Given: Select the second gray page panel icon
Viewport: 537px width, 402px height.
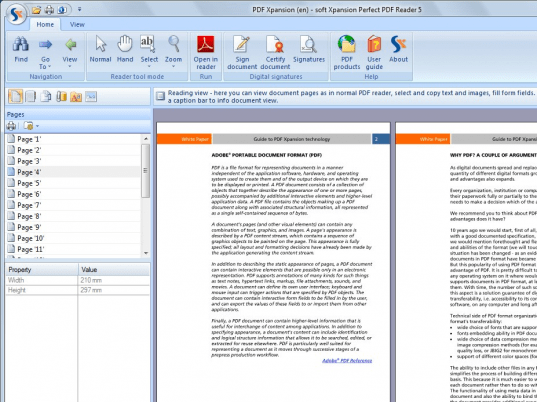Looking at the screenshot, I should click(x=31, y=97).
